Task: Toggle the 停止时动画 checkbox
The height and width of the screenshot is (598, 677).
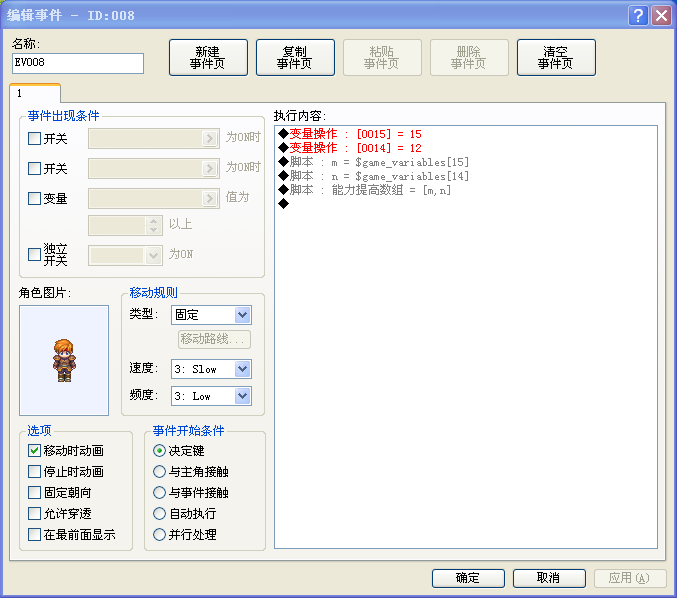Action: pos(34,471)
